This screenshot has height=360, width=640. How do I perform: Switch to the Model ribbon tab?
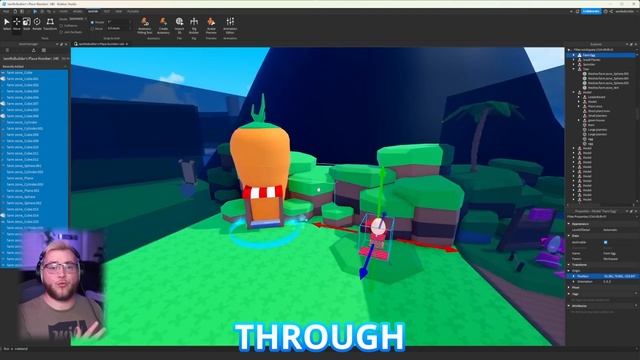(78, 11)
